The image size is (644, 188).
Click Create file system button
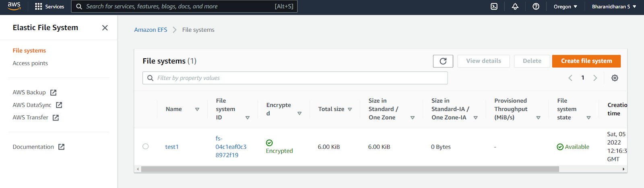(x=586, y=61)
